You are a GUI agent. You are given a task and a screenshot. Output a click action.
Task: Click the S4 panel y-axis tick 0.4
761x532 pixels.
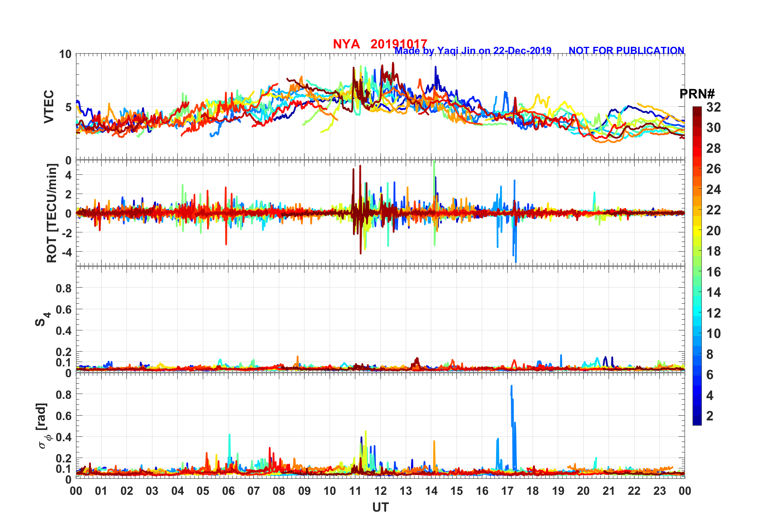click(x=64, y=331)
